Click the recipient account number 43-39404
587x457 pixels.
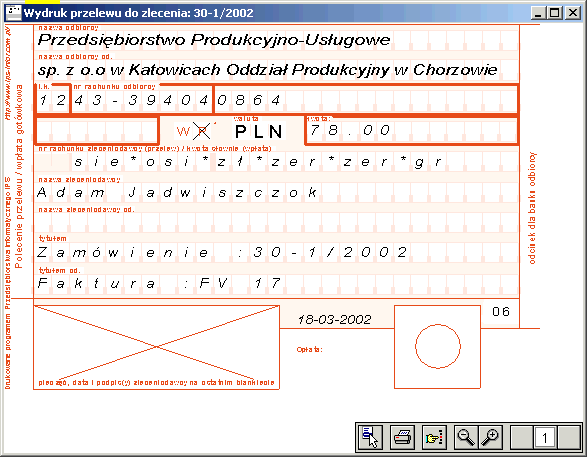point(142,100)
